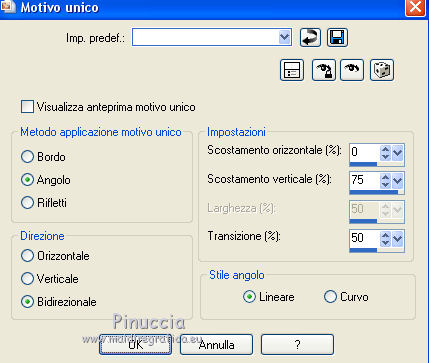Select the Bordo radio button
Screen dimensions: 429x363
click(27, 157)
